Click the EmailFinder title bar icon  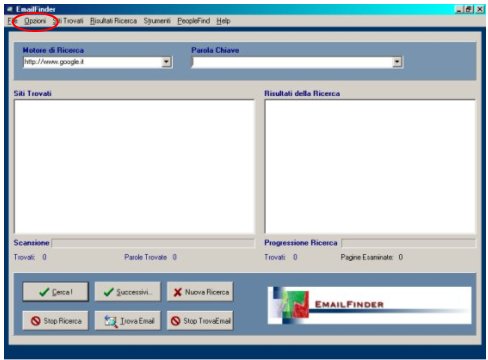point(10,9)
